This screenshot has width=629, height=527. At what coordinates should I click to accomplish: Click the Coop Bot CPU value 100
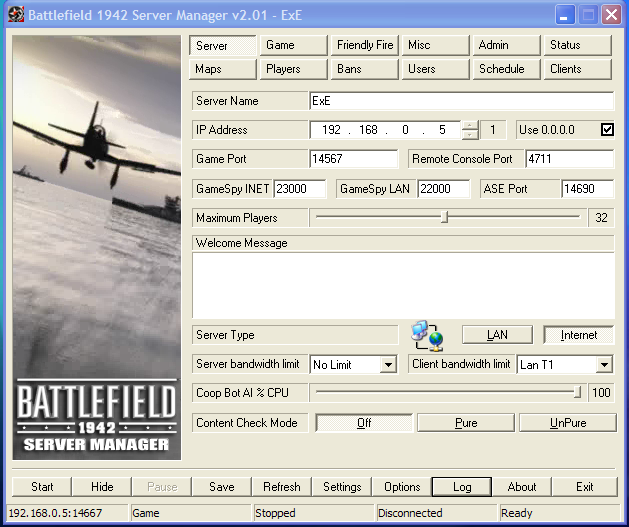tap(601, 393)
